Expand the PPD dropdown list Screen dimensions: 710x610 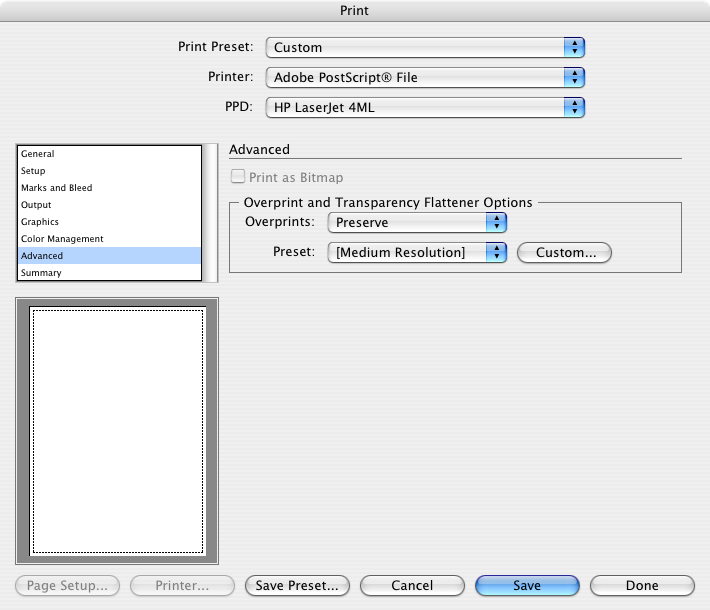point(425,107)
